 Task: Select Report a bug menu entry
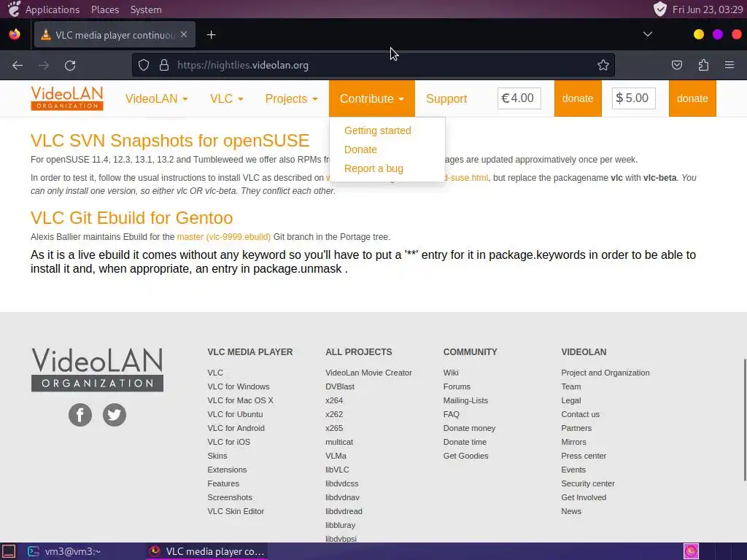(x=373, y=168)
